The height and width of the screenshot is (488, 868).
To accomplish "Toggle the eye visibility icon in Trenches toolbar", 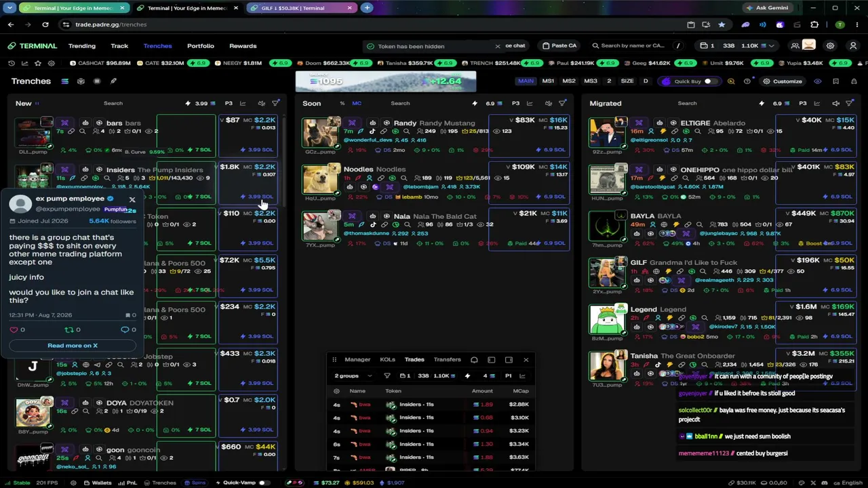I will coord(818,81).
